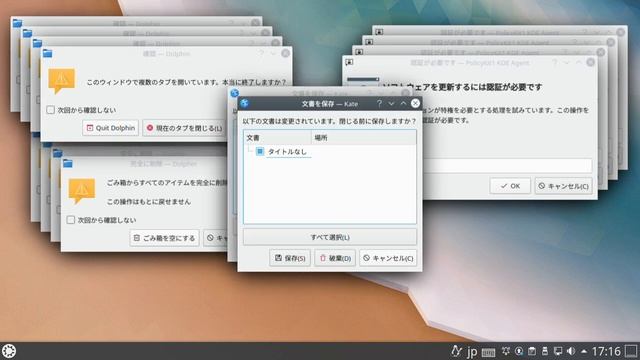Minimize the Kate save dialog with the down chevron

point(391,104)
